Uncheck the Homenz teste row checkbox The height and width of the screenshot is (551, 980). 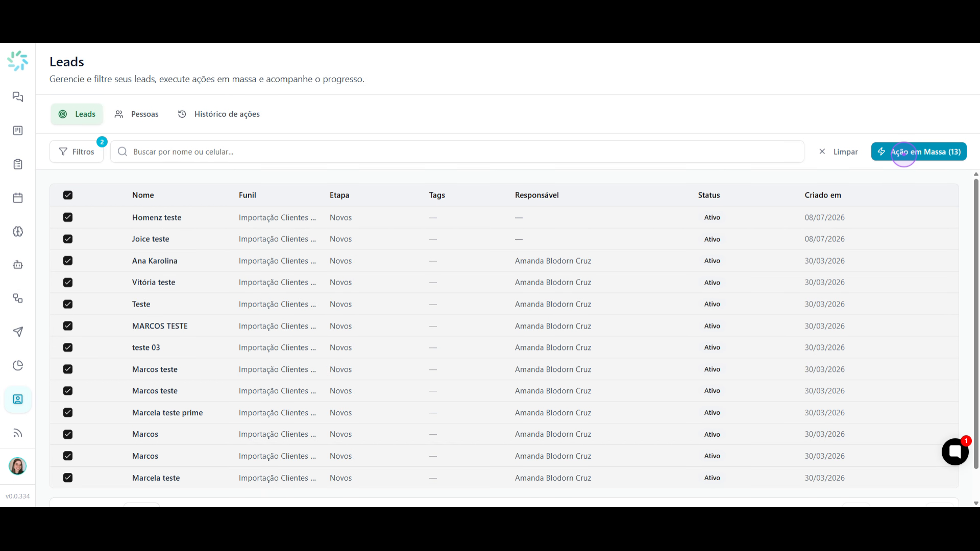68,217
